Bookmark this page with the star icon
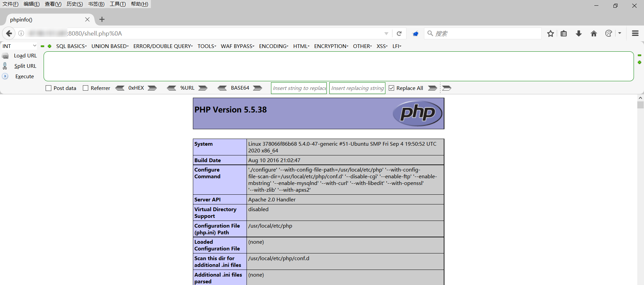Viewport: 644px width, 285px height. coord(550,34)
